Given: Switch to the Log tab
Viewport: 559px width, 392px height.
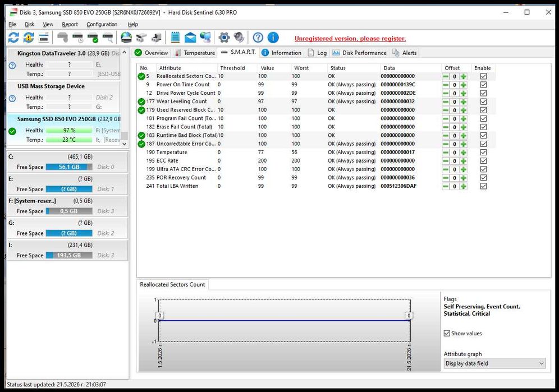Looking at the screenshot, I should pos(317,53).
